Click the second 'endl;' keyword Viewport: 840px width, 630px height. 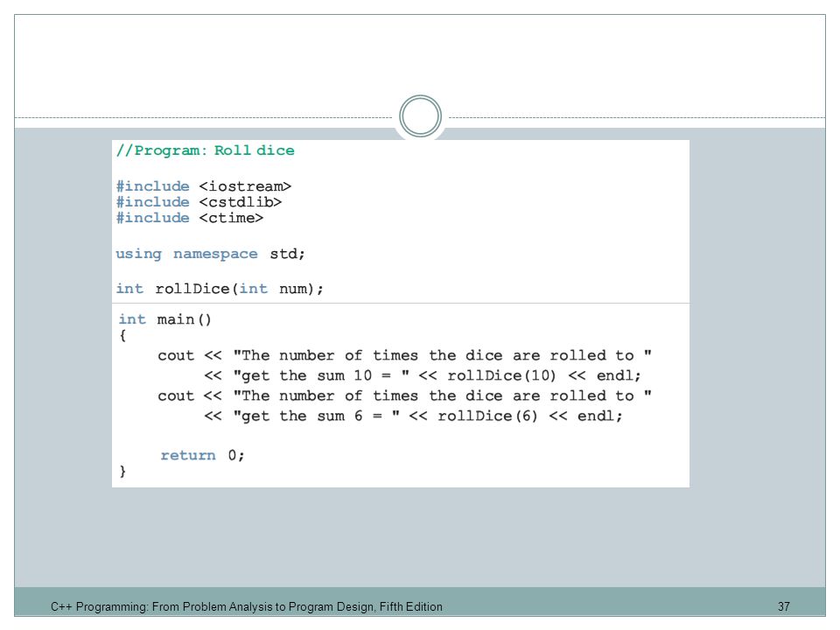click(600, 416)
